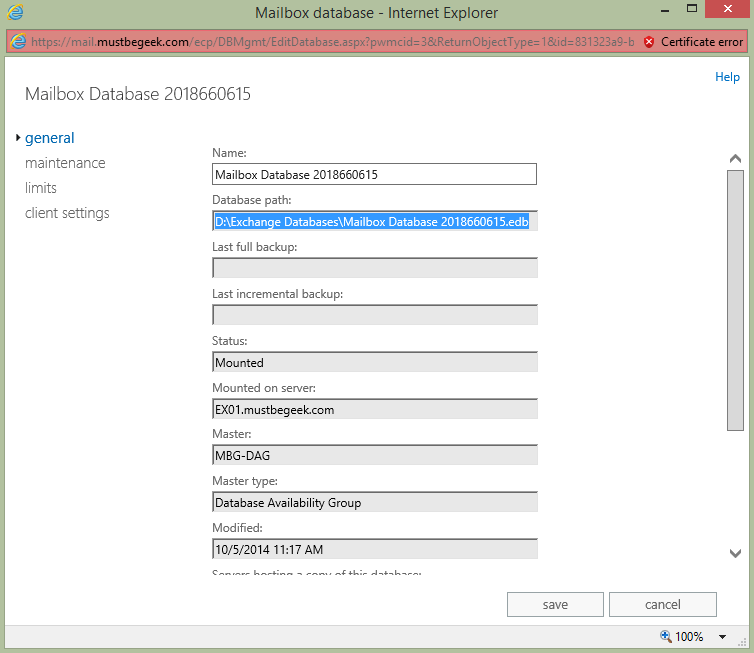The height and width of the screenshot is (653, 754).
Task: Click the scroll down arrow
Action: coord(735,553)
